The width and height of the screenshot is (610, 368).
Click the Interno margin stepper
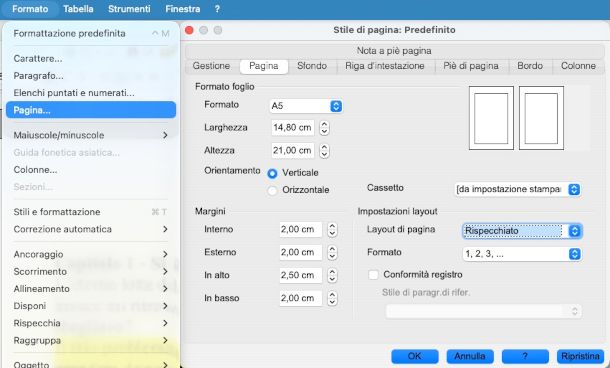pyautogui.click(x=332, y=230)
